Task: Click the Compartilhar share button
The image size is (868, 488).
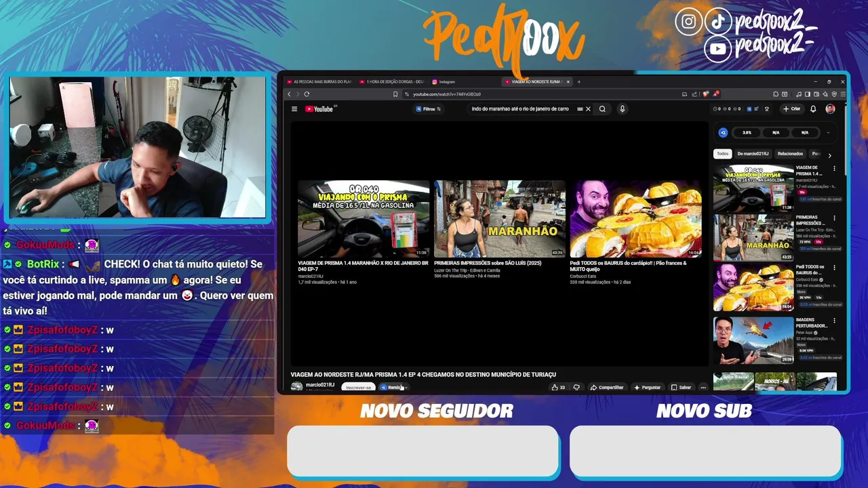Action: [607, 388]
